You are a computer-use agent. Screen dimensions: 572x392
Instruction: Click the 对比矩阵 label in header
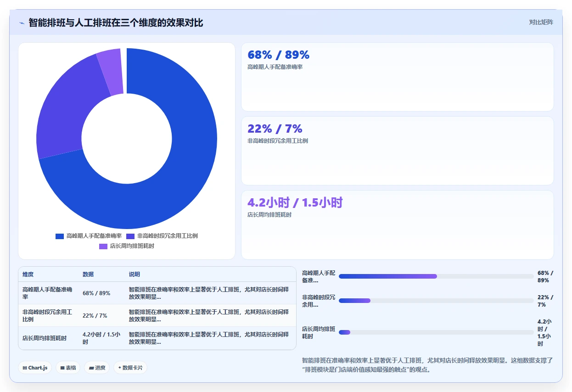(541, 22)
